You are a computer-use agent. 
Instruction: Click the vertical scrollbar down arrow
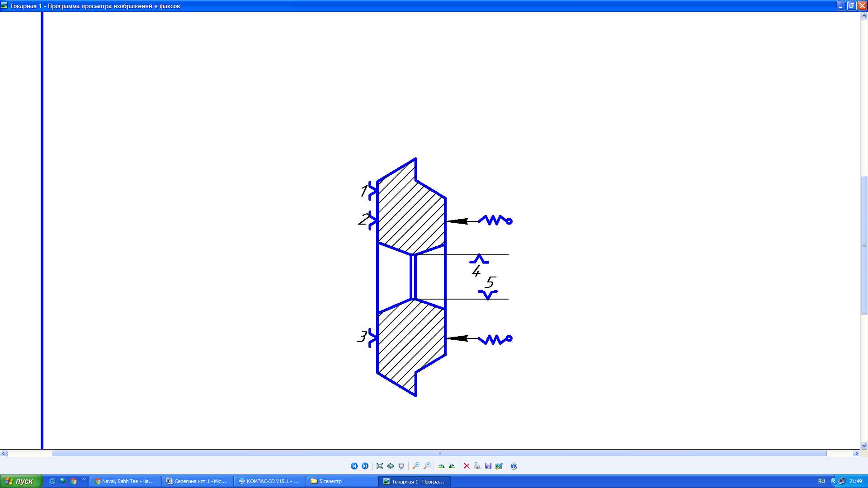point(864,446)
